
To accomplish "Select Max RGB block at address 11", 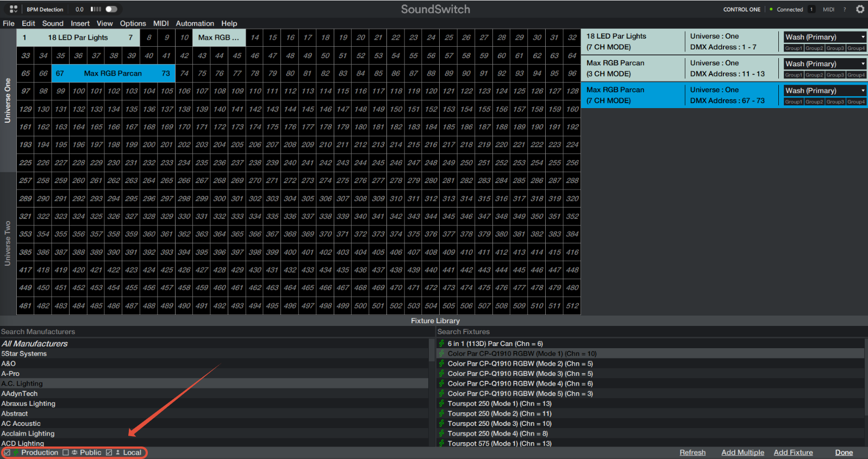I will coord(218,37).
